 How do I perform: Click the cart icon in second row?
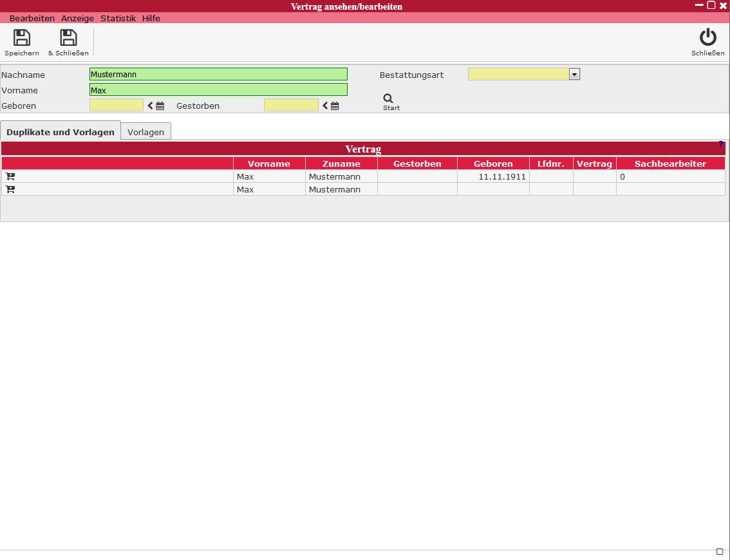(x=10, y=189)
